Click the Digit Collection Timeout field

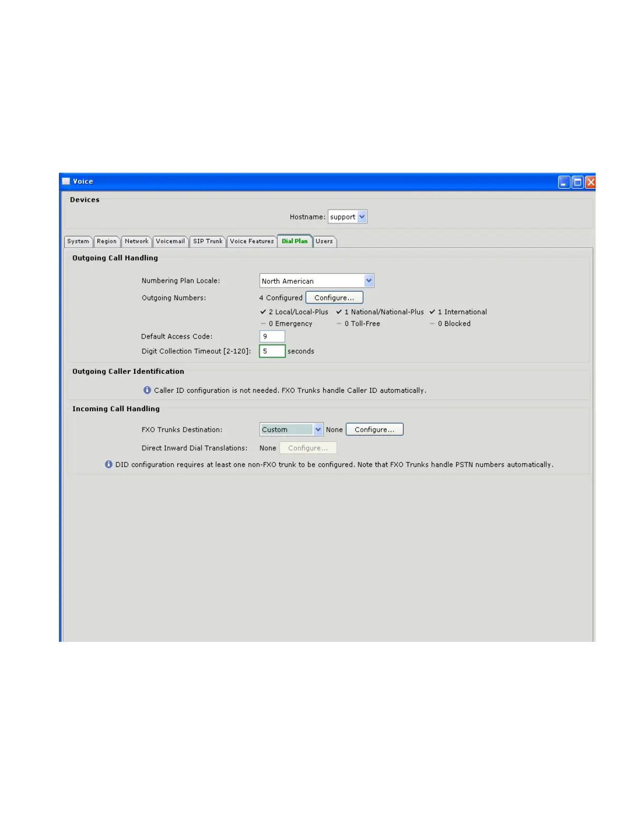[x=272, y=351]
